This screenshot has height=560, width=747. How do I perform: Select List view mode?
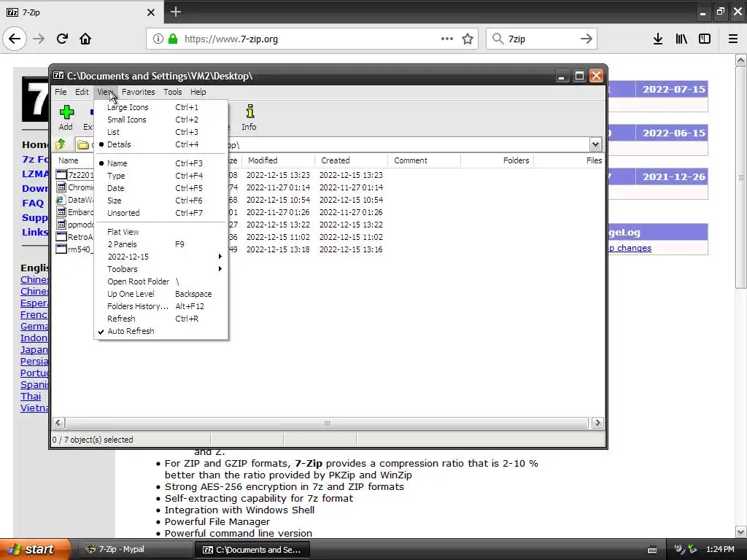pyautogui.click(x=161, y=132)
